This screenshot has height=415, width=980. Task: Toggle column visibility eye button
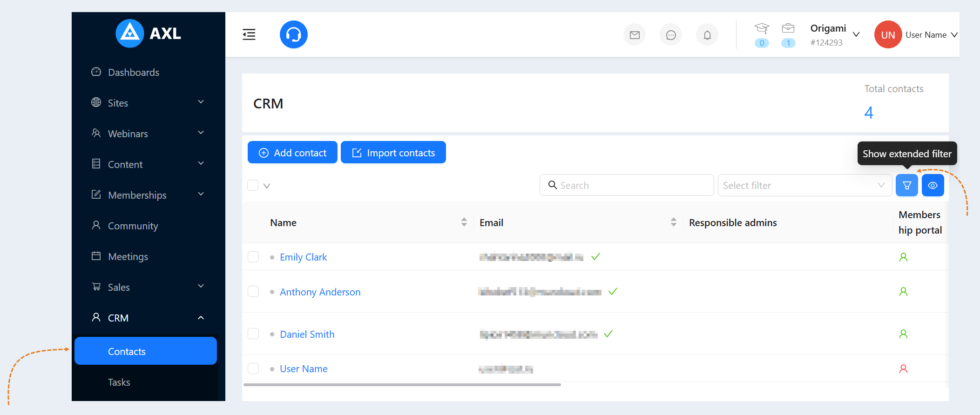pos(933,185)
